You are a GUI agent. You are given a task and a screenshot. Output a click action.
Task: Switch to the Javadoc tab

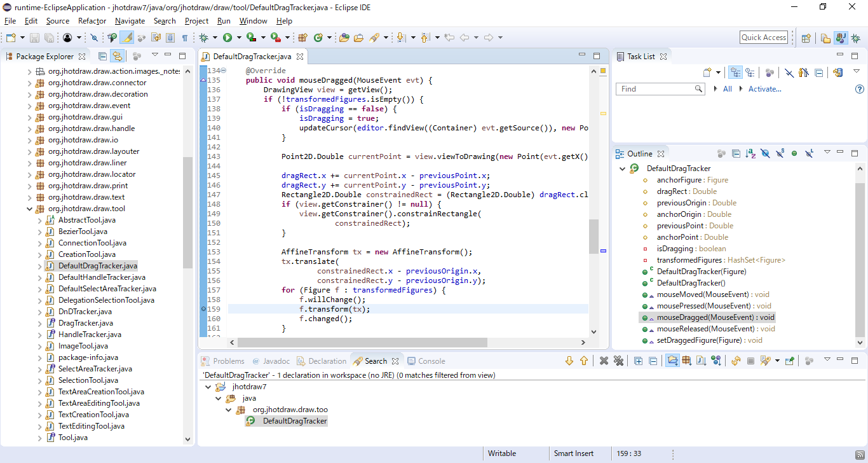coord(271,361)
